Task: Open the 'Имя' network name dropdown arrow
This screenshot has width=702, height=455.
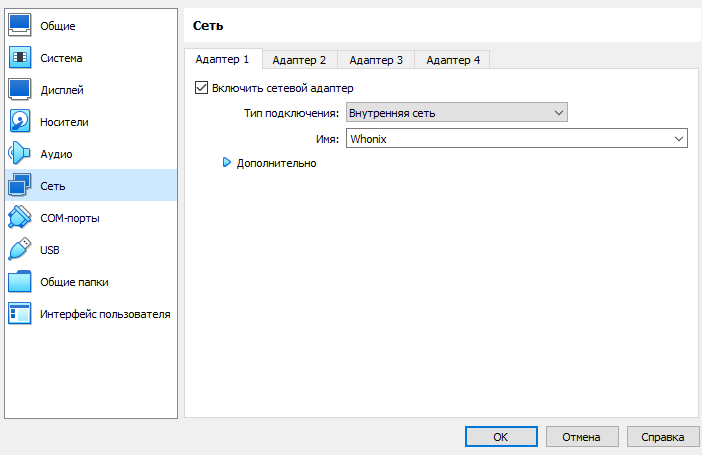Action: click(678, 139)
